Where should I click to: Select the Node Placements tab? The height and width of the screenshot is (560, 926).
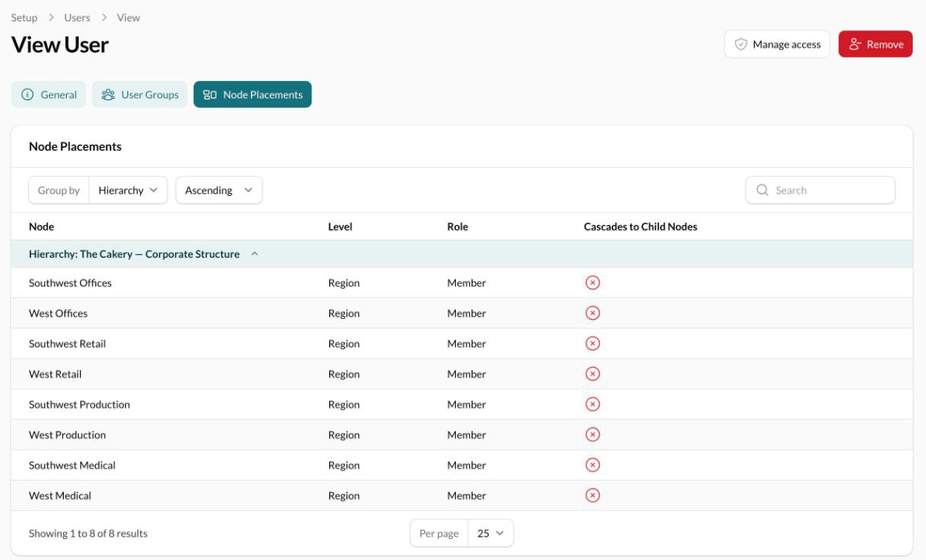252,94
